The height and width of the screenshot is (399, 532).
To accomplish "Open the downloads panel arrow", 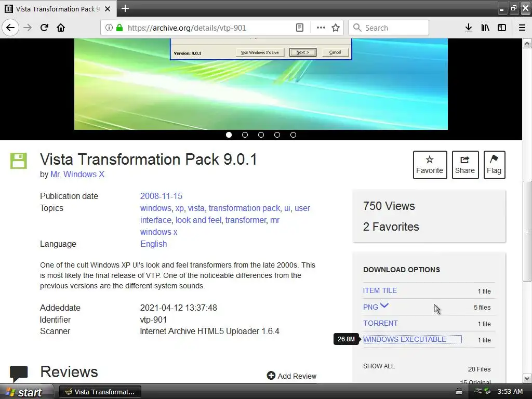I will coord(469,28).
